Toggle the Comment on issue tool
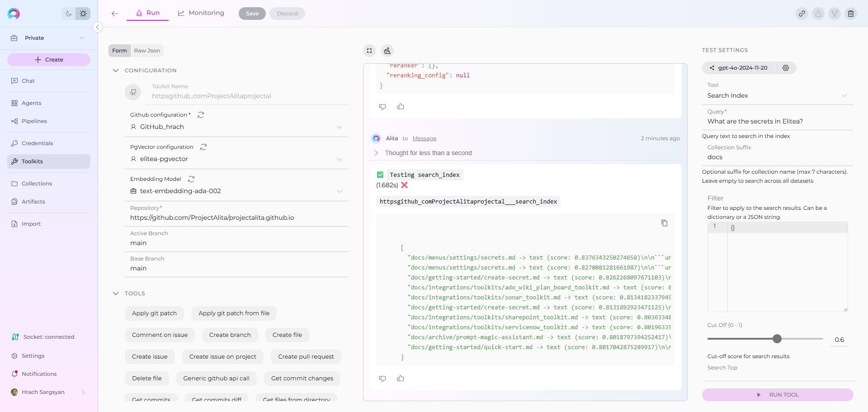The height and width of the screenshot is (412, 868). (160, 335)
